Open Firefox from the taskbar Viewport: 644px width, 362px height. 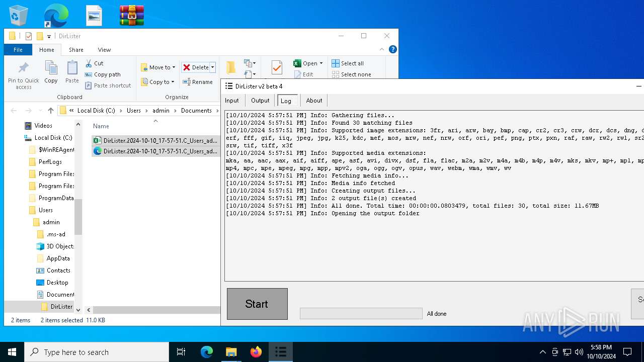(256, 352)
